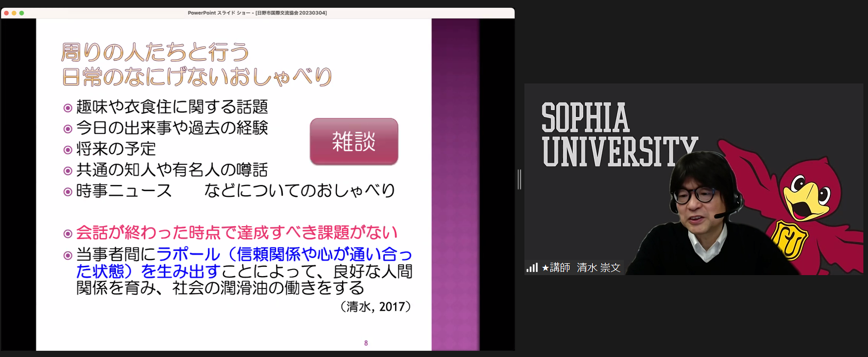Click the panel divider handle beside the video
The height and width of the screenshot is (357, 868).
coord(519,179)
